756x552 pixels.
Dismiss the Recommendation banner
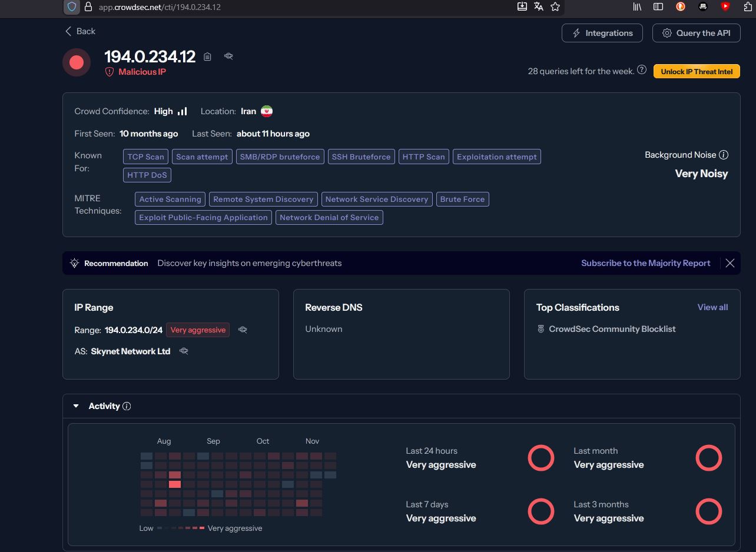pyautogui.click(x=730, y=263)
